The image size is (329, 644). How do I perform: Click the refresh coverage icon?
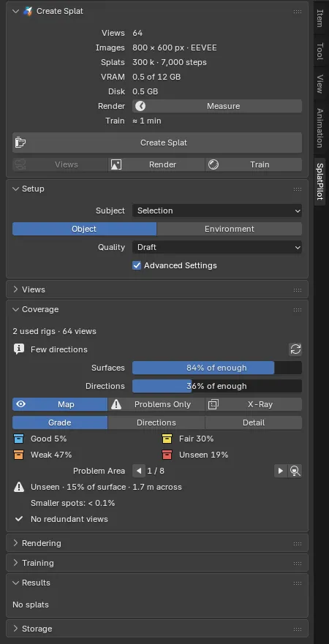pyautogui.click(x=295, y=349)
